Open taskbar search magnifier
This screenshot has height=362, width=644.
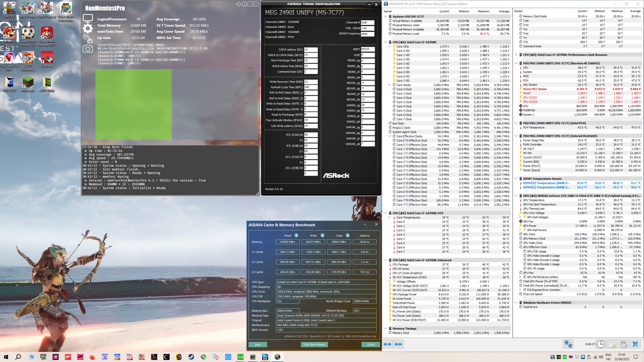[x=18, y=357]
